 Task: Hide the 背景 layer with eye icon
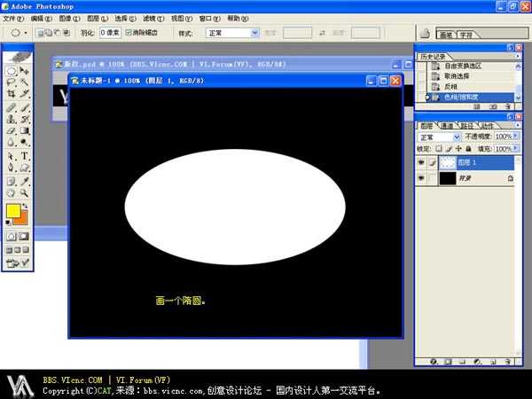(422, 178)
